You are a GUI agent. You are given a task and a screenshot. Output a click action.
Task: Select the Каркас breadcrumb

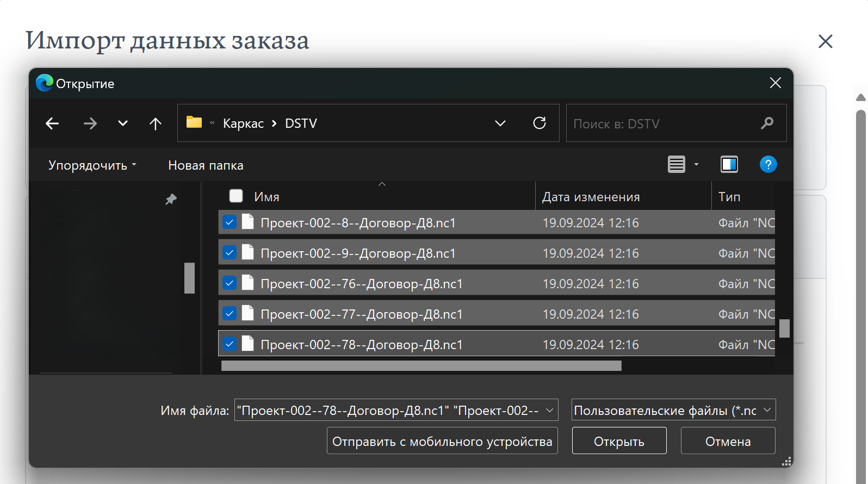coord(243,123)
